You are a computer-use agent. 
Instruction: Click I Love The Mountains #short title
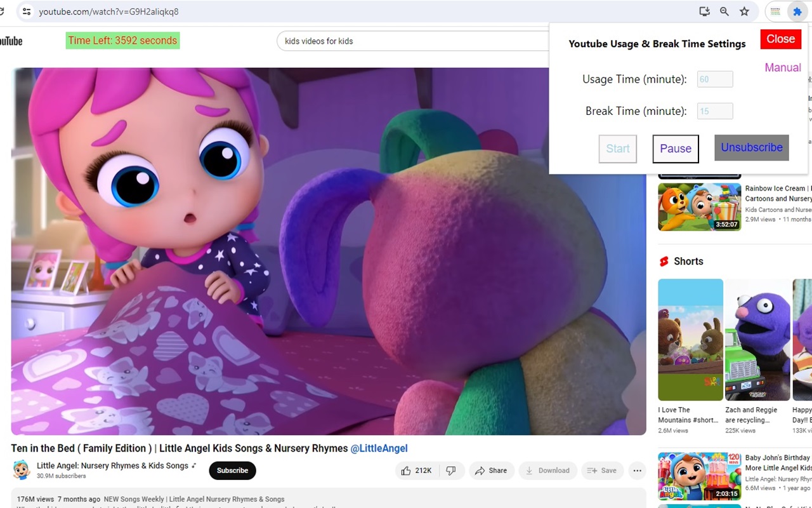coord(688,415)
